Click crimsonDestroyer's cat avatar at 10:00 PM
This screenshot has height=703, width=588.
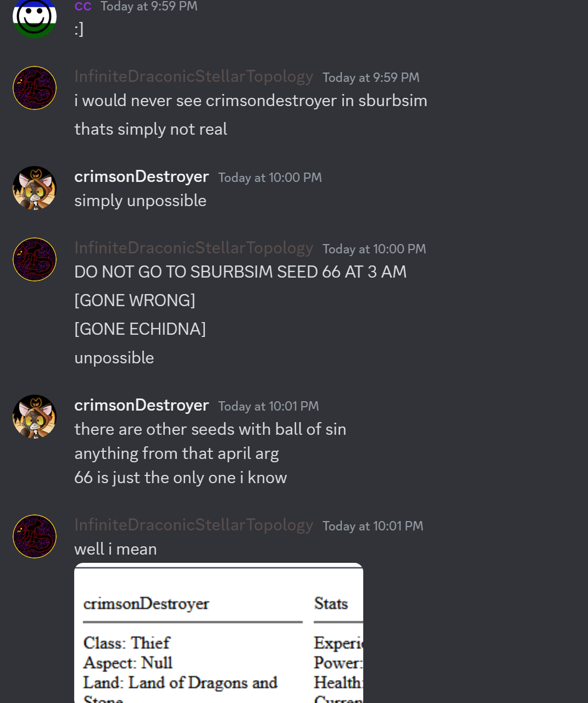pos(35,188)
